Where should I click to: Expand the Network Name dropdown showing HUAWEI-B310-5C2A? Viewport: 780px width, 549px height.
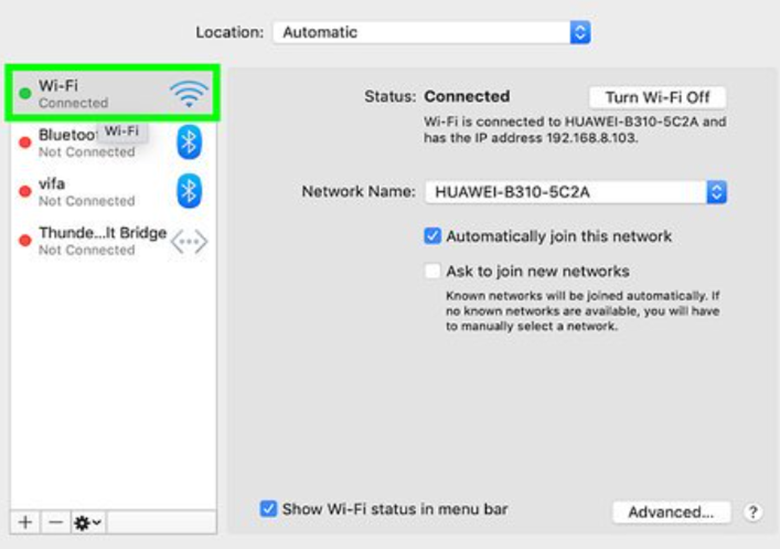pyautogui.click(x=575, y=192)
